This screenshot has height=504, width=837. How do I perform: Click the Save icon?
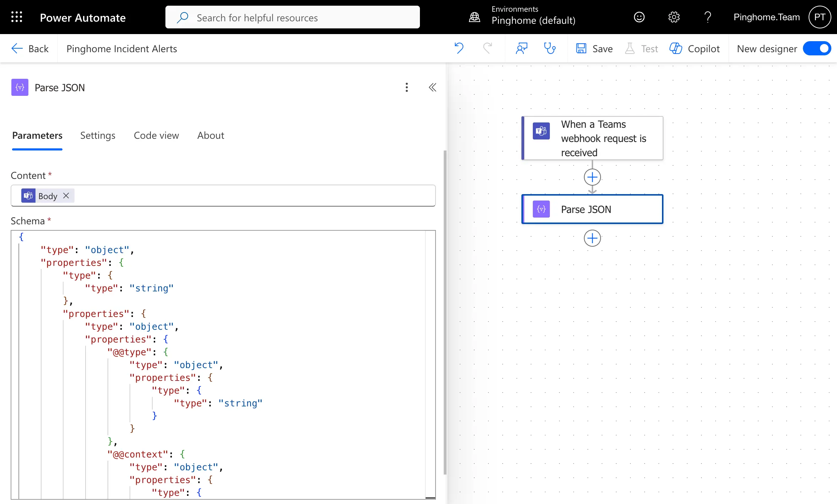point(581,48)
